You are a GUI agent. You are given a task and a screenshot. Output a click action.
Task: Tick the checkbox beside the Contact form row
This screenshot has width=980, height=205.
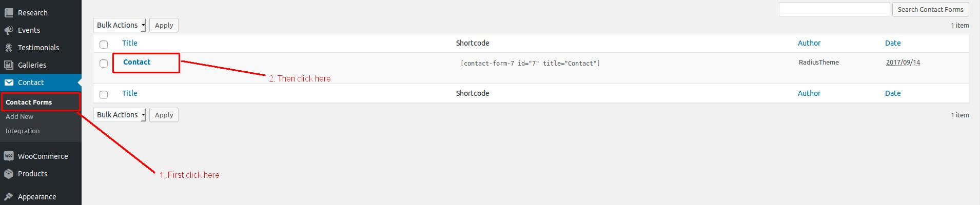(x=104, y=64)
